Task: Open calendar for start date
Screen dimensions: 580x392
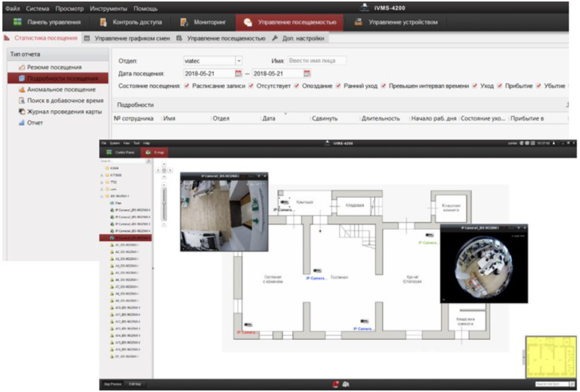Action: 239,74
